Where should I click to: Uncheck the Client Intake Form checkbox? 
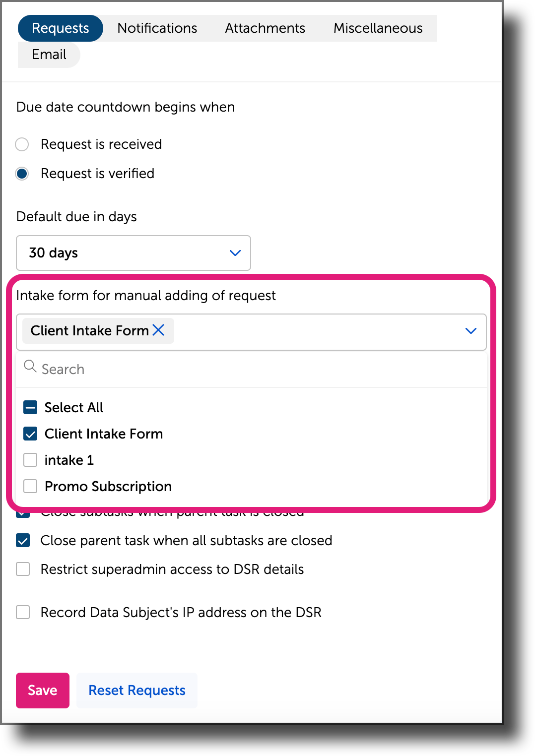(x=30, y=434)
